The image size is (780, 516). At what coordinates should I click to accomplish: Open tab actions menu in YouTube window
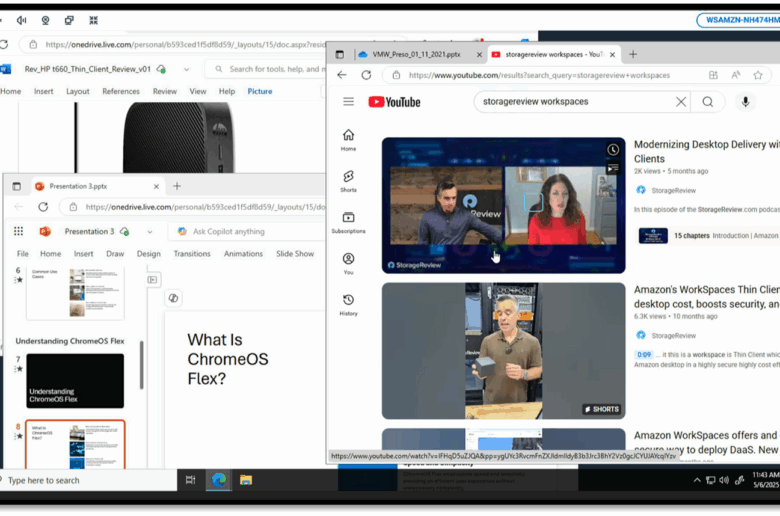tap(340, 54)
